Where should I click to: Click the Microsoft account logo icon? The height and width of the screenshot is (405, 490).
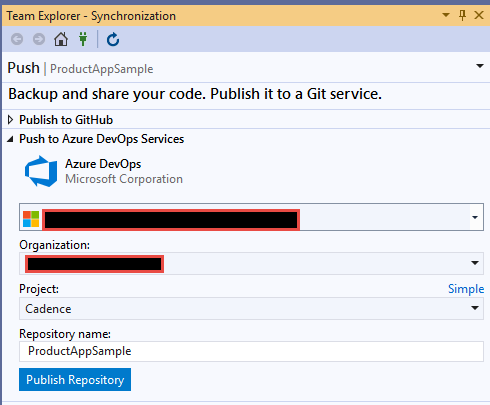click(x=31, y=219)
